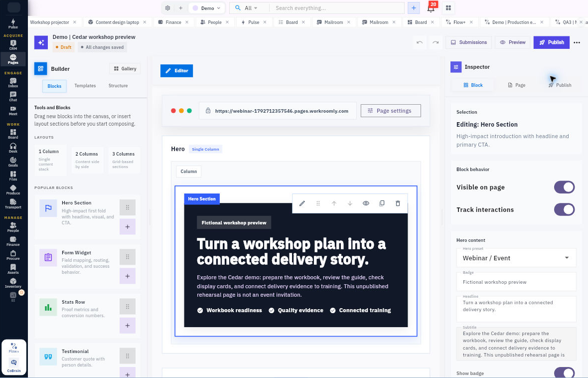This screenshot has width=588, height=378.
Task: Open the Board module in sidebar
Action: [x=13, y=134]
